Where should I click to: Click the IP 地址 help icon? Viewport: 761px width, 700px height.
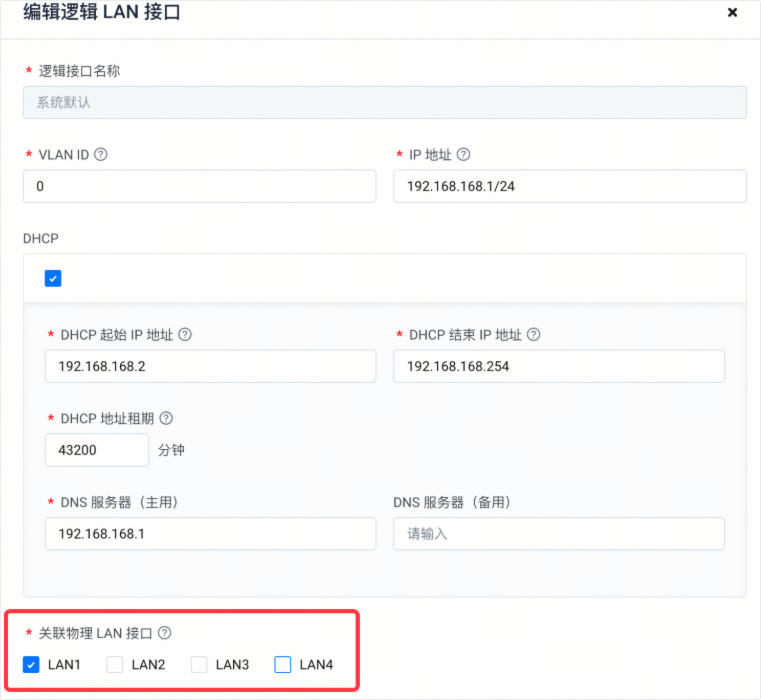463,154
